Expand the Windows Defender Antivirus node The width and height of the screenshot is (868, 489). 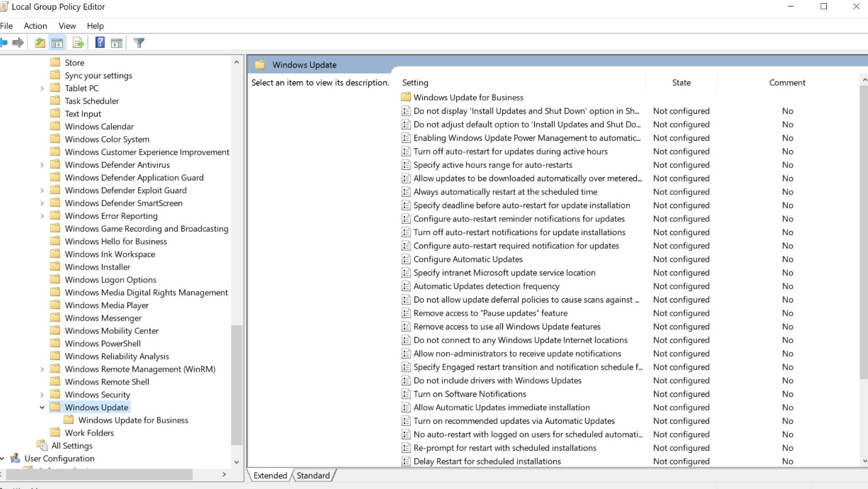tap(42, 165)
